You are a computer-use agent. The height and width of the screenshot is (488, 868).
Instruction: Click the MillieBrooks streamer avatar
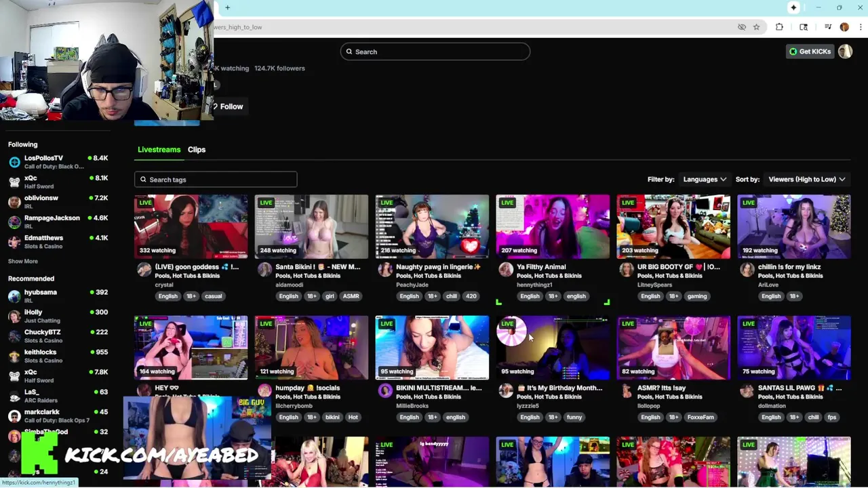click(385, 391)
